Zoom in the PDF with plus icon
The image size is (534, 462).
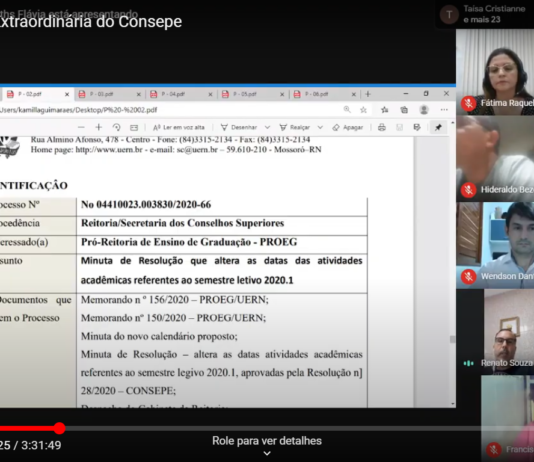(x=99, y=127)
